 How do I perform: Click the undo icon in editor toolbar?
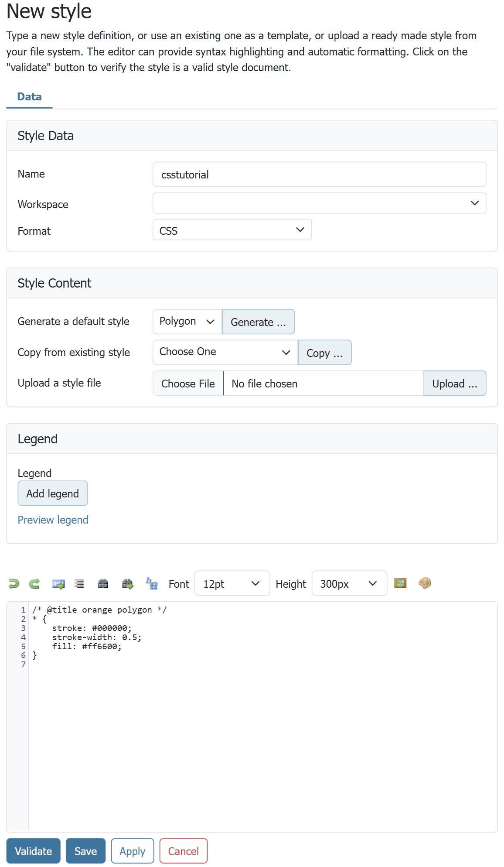tap(14, 583)
